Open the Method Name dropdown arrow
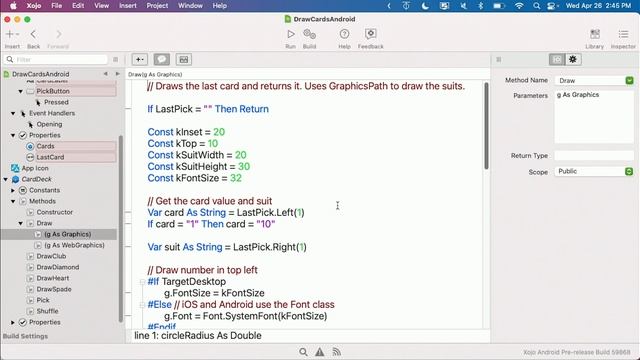The width and height of the screenshot is (640, 360). [629, 80]
